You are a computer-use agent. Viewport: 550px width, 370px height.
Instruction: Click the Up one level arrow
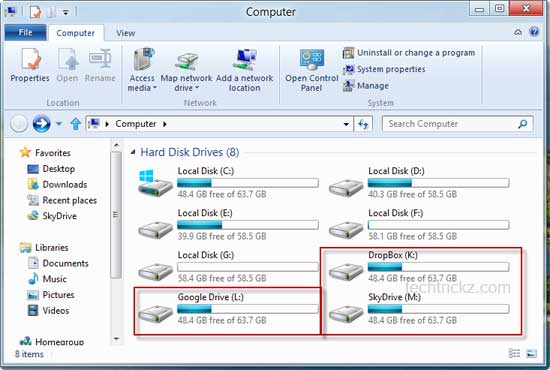pyautogui.click(x=75, y=124)
